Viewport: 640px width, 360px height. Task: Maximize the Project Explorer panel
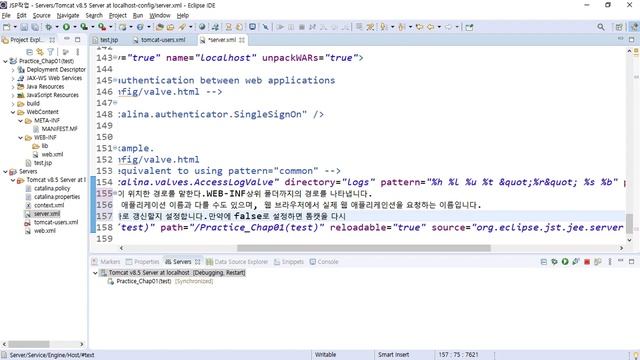point(78,40)
